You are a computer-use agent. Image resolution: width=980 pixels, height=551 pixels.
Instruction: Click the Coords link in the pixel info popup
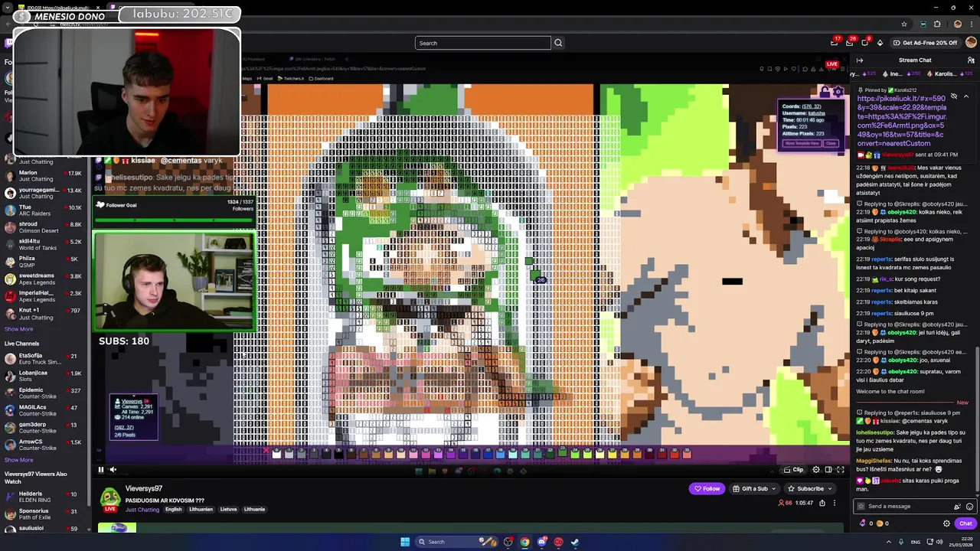click(812, 106)
